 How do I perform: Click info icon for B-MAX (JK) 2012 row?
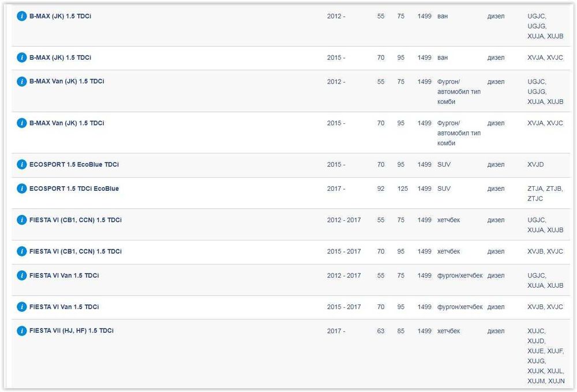click(22, 17)
